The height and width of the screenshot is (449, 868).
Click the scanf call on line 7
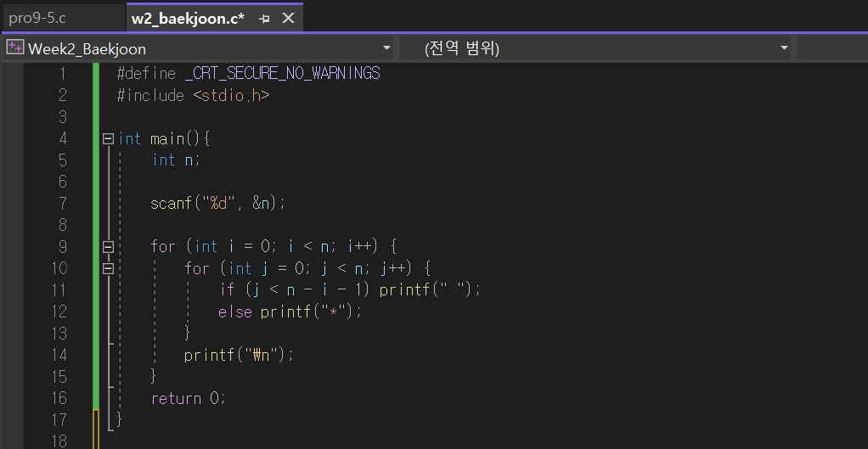217,204
